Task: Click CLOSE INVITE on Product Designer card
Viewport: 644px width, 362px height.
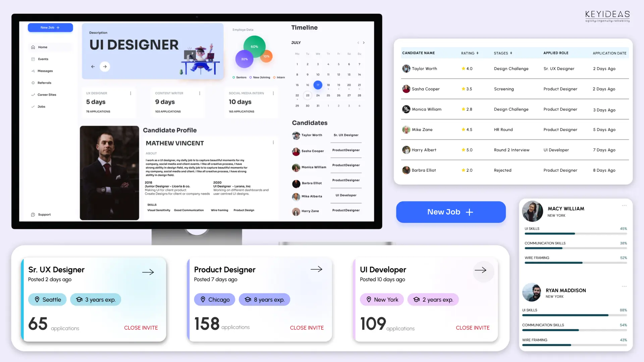Action: [x=307, y=327]
